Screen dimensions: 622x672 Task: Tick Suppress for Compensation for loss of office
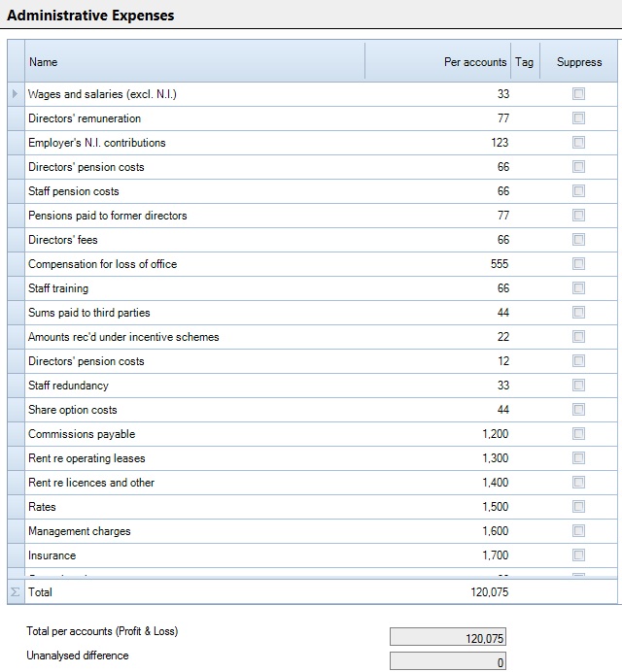pyautogui.click(x=578, y=263)
